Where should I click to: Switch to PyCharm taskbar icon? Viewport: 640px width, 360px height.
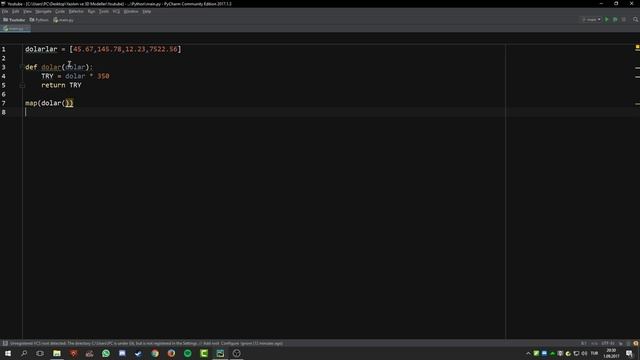coord(220,353)
